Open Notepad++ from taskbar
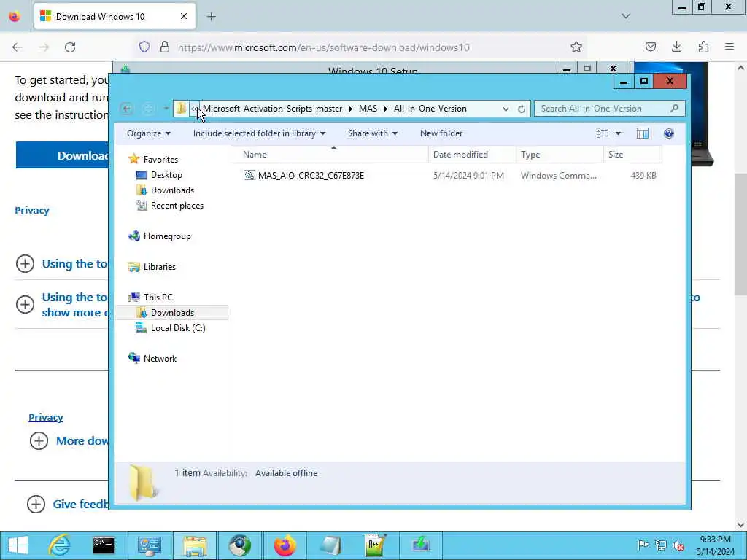The width and height of the screenshot is (747, 560). click(x=375, y=545)
